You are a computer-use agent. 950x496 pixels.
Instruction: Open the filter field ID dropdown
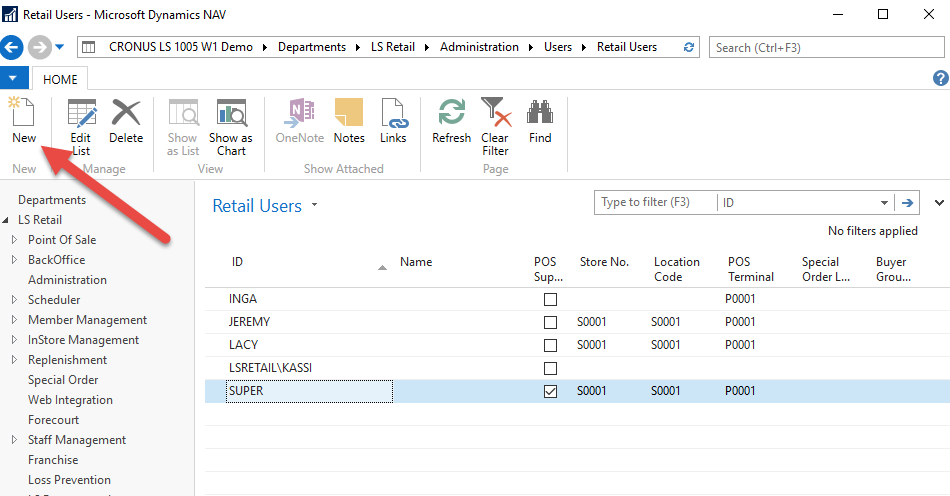point(884,203)
